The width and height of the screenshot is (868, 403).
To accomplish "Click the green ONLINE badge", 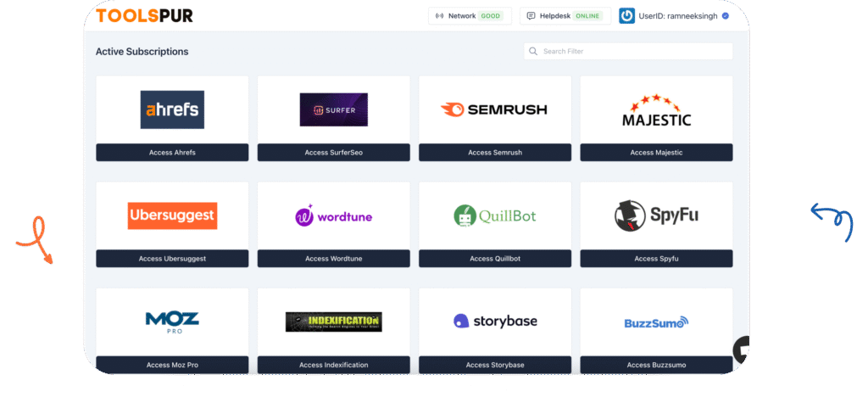I will 587,16.
